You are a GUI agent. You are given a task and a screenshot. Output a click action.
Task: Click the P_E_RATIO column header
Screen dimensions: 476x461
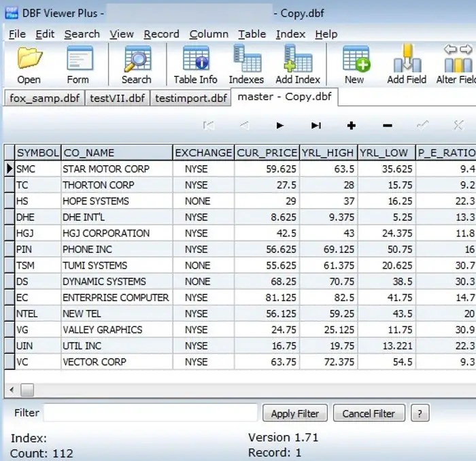click(x=446, y=153)
